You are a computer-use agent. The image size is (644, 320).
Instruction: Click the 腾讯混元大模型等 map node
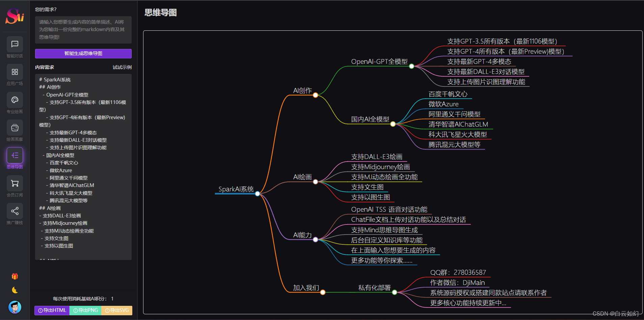[454, 144]
